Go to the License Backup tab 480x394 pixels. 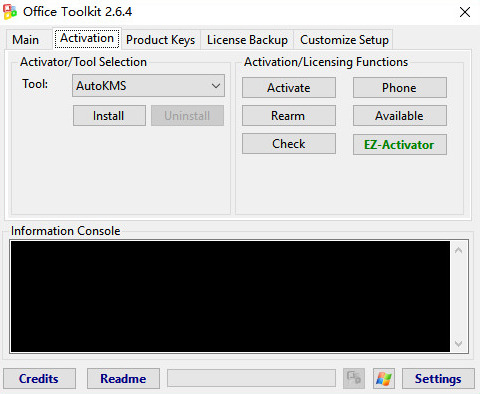click(x=247, y=40)
